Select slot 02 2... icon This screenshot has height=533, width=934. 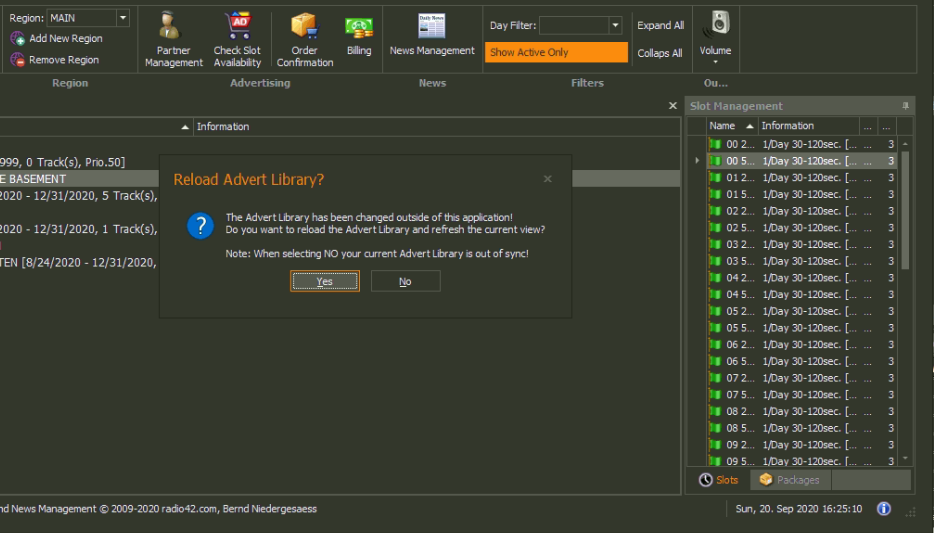pyautogui.click(x=715, y=211)
